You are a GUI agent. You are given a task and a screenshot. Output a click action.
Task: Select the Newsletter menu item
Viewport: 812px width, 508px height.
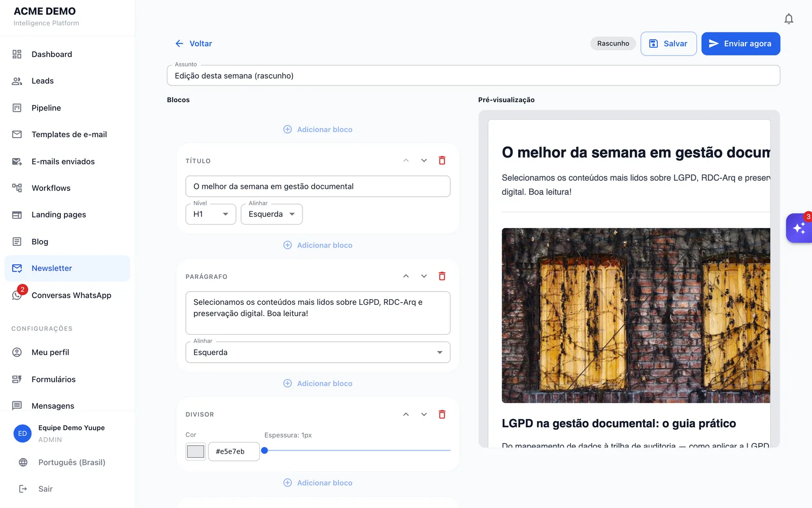point(67,268)
